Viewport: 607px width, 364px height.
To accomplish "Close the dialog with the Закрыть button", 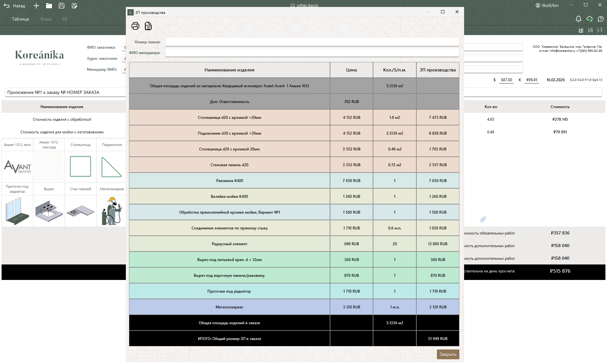I will click(x=448, y=354).
